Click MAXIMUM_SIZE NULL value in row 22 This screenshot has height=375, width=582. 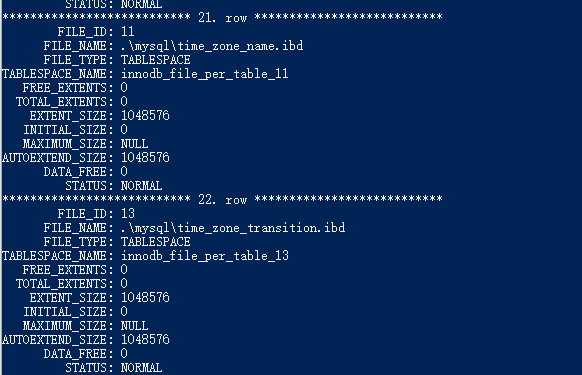point(134,326)
